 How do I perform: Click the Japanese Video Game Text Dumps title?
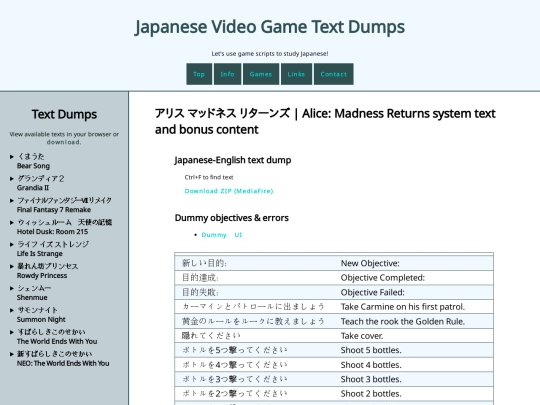[270, 27]
